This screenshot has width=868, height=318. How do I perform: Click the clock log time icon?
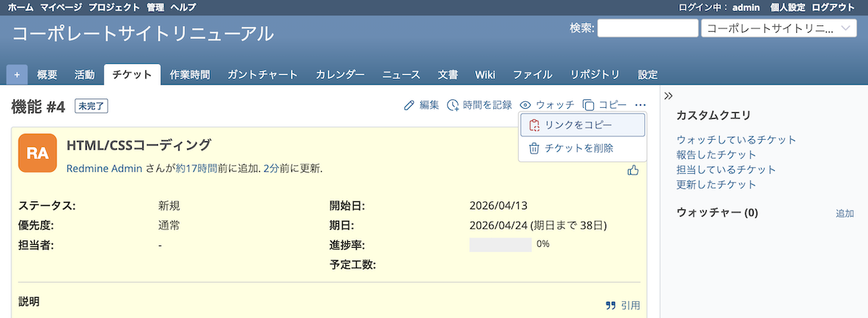click(x=453, y=105)
